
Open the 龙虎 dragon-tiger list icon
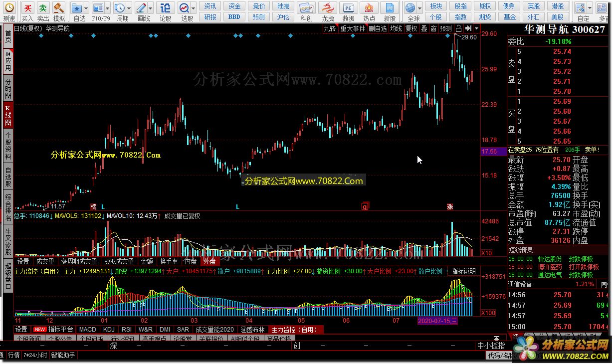click(x=328, y=8)
